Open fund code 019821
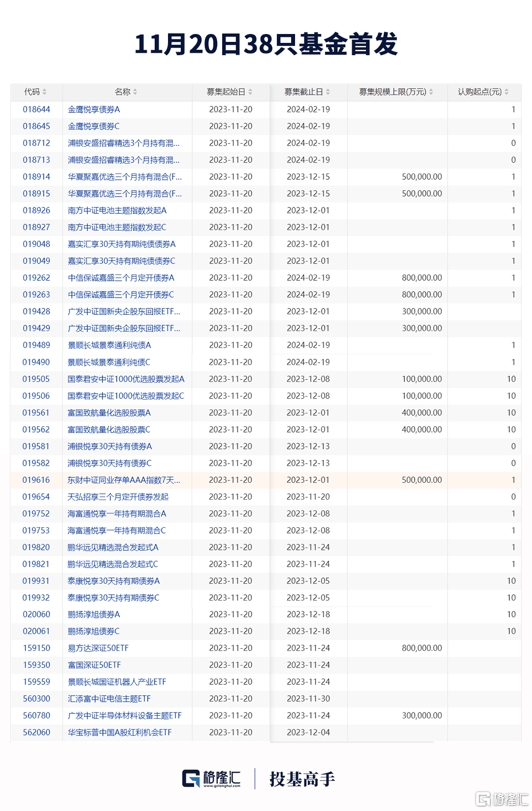Screen dimensions: 532x811 (36, 564)
